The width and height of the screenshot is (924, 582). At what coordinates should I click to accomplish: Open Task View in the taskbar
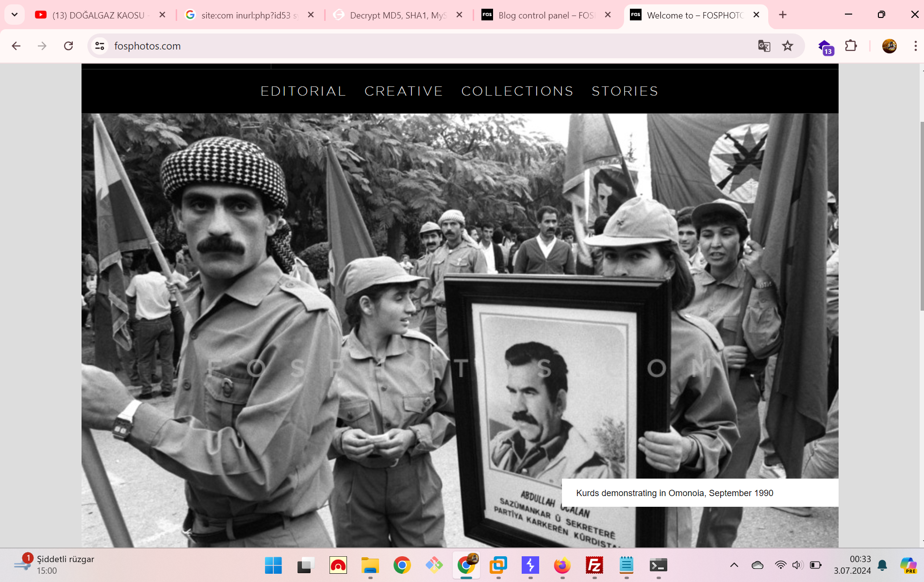[x=305, y=565]
